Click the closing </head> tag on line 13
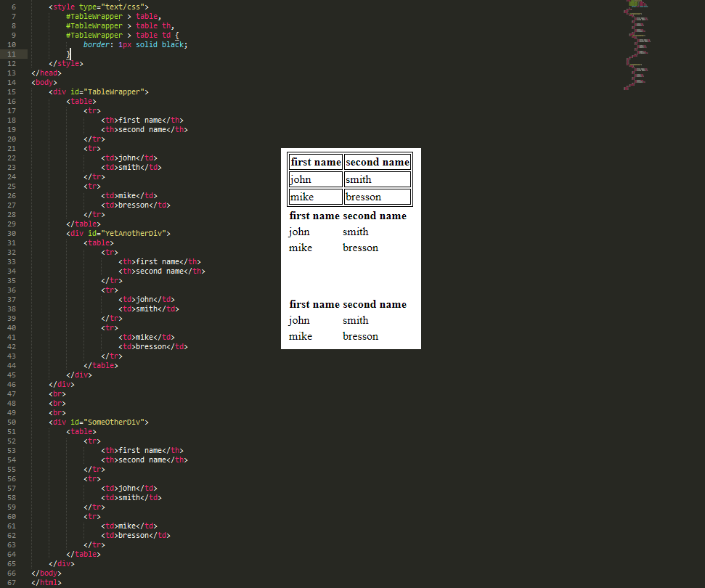 pyautogui.click(x=46, y=73)
